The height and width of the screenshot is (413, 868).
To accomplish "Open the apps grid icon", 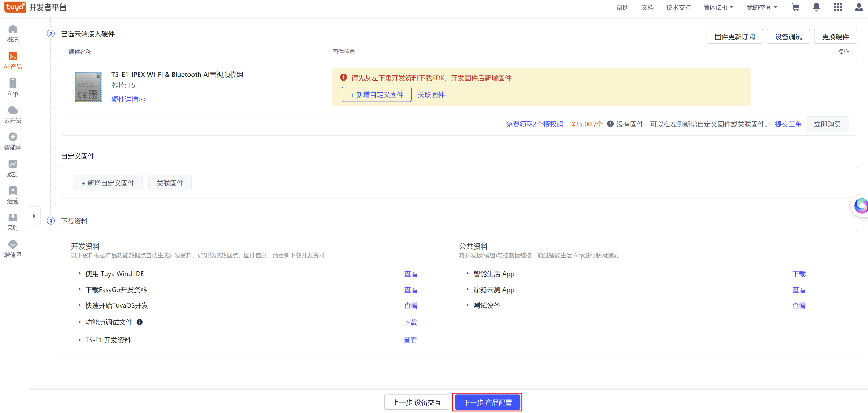I will (x=838, y=7).
